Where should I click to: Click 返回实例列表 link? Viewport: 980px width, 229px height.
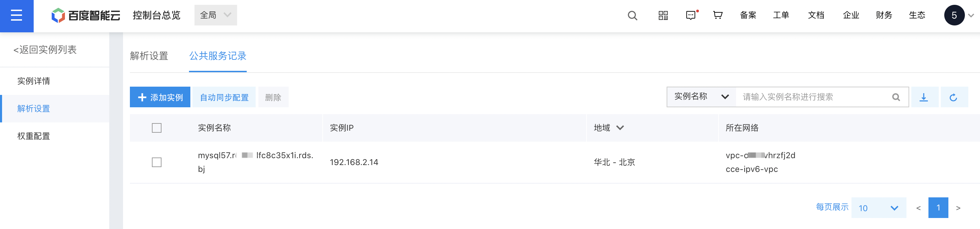pyautogui.click(x=45, y=50)
